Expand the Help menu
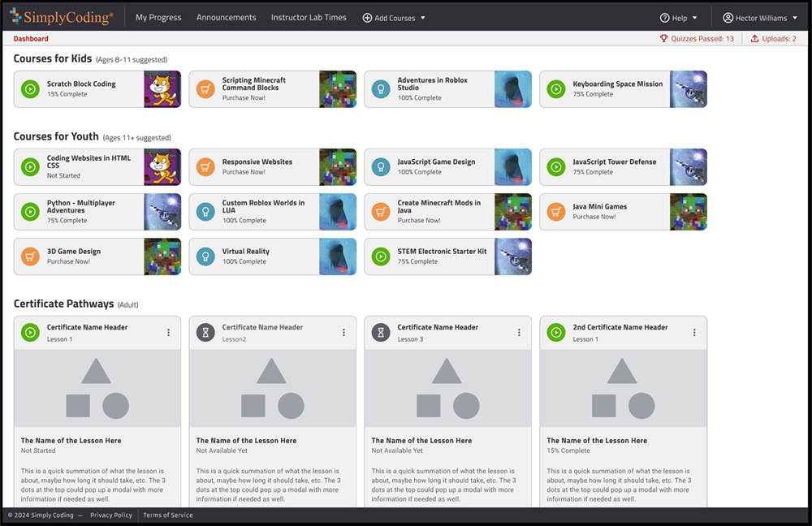This screenshot has width=812, height=526. click(679, 18)
